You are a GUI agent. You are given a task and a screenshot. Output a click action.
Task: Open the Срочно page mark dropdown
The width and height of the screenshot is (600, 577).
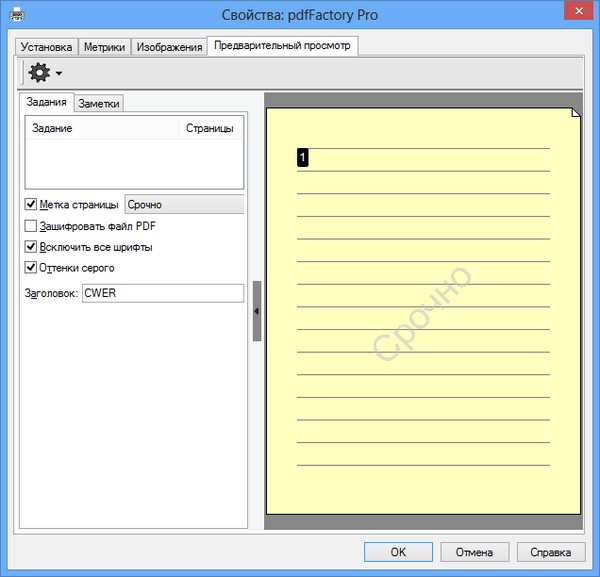pyautogui.click(x=184, y=204)
